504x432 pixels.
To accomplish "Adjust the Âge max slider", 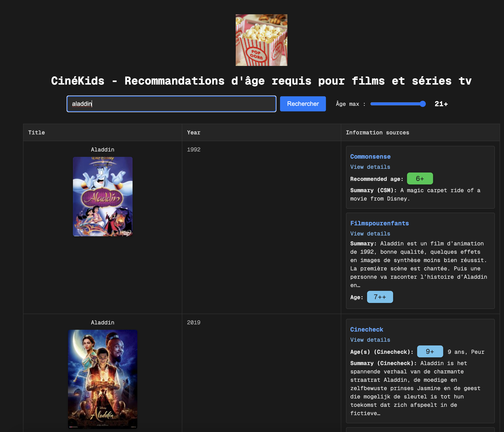I will coord(398,104).
